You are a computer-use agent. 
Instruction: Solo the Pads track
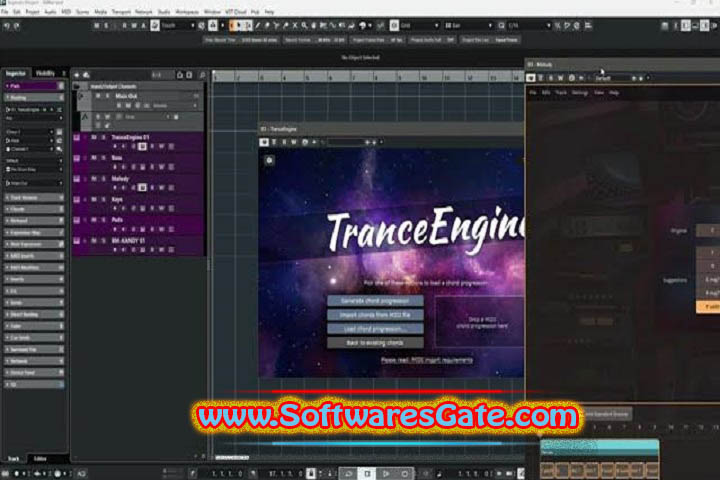pos(104,220)
